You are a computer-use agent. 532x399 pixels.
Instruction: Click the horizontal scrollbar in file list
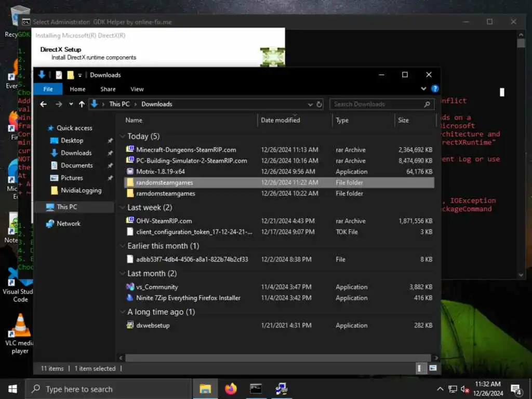[x=278, y=357]
